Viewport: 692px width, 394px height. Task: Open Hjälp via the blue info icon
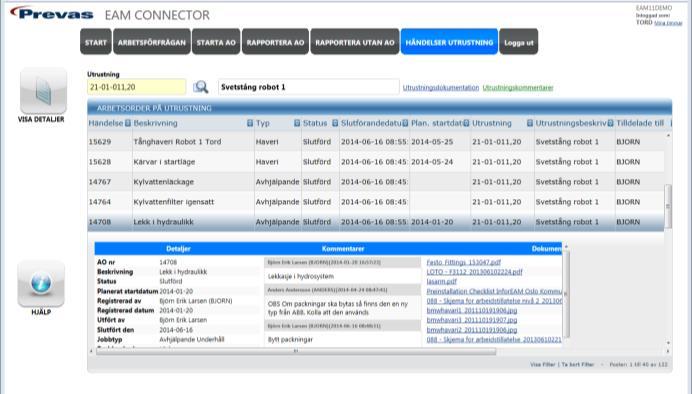[41, 283]
